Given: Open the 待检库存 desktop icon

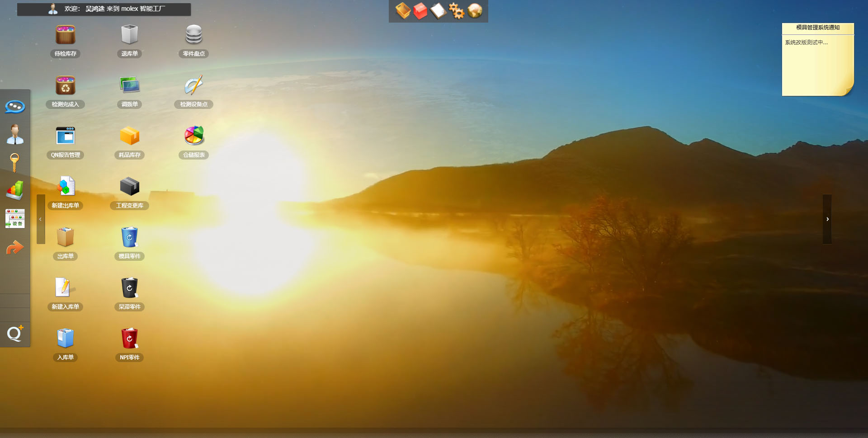Looking at the screenshot, I should [66, 35].
